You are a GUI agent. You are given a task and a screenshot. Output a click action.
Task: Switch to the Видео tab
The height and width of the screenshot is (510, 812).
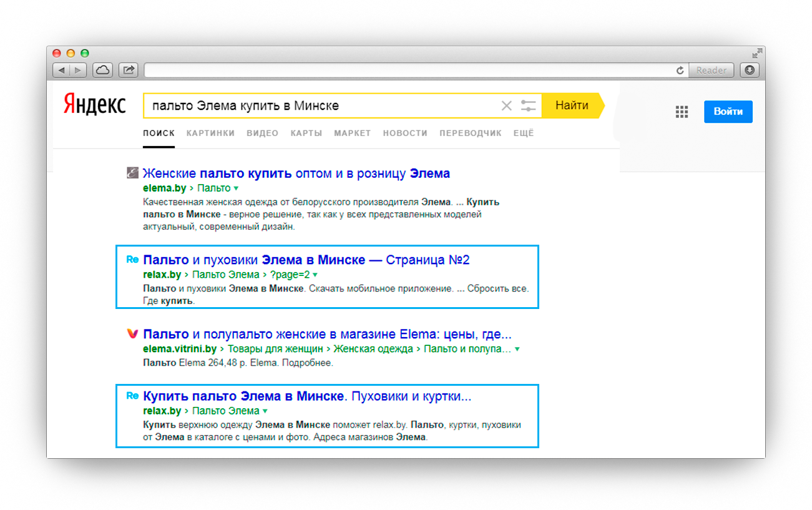click(263, 133)
